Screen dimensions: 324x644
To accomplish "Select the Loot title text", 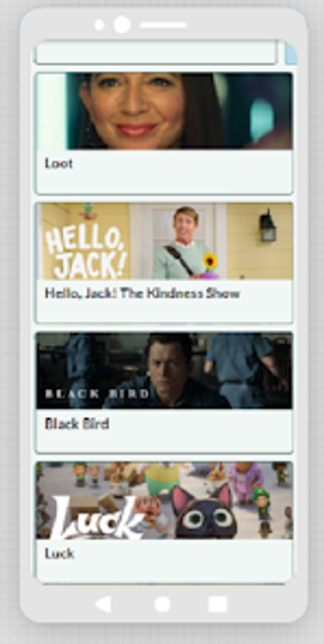I will click(59, 163).
